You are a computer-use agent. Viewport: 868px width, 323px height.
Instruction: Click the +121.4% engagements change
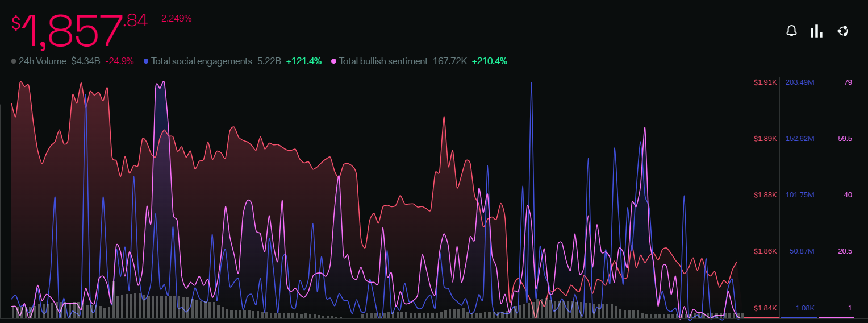[304, 61]
